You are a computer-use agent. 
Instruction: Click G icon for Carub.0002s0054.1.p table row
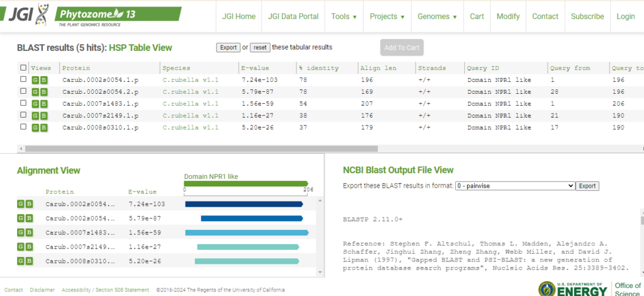pyautogui.click(x=35, y=80)
